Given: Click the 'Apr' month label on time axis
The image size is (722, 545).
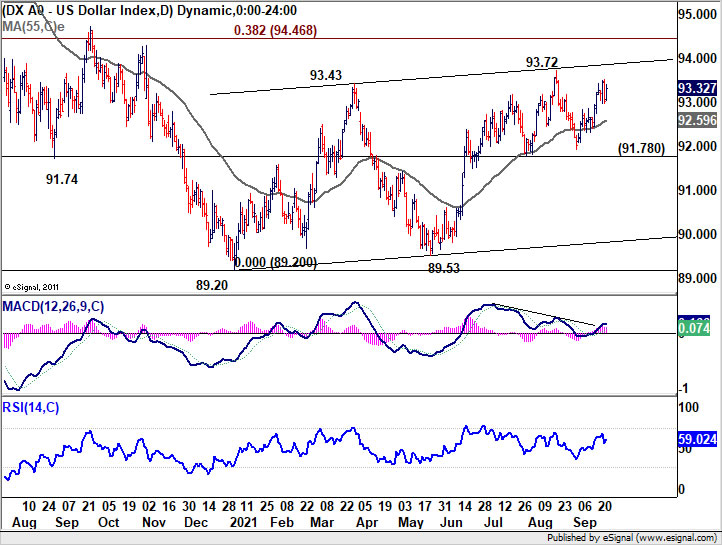Looking at the screenshot, I should pos(367,523).
